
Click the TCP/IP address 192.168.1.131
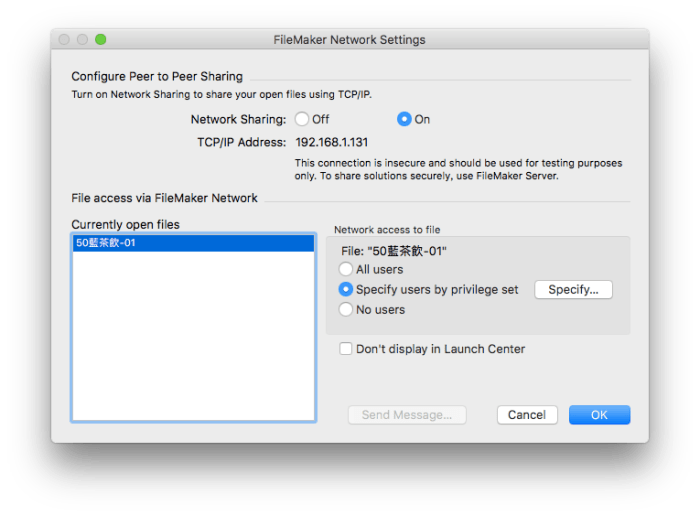[x=331, y=142]
